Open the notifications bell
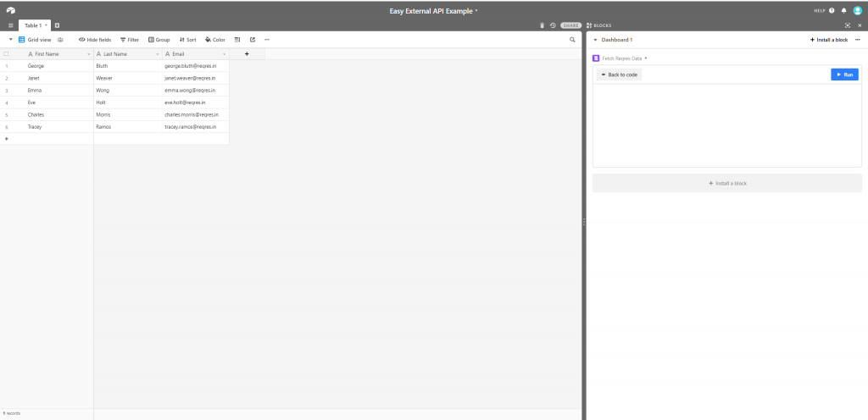Image resolution: width=868 pixels, height=420 pixels. (843, 10)
